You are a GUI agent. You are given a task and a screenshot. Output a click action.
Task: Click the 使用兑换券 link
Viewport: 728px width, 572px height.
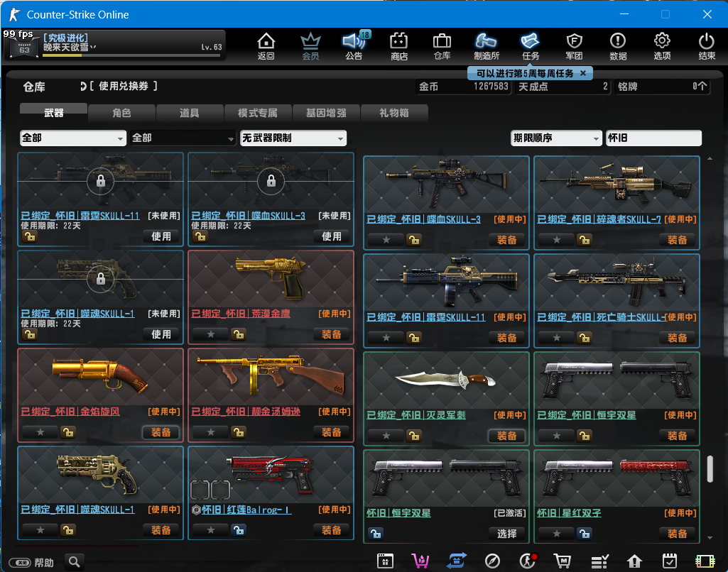point(123,86)
